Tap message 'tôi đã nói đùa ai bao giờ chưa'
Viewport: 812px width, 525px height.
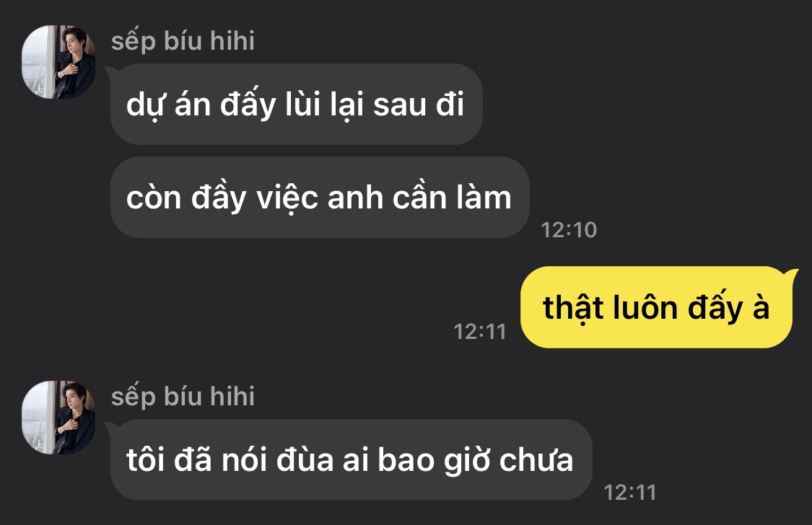tap(351, 460)
